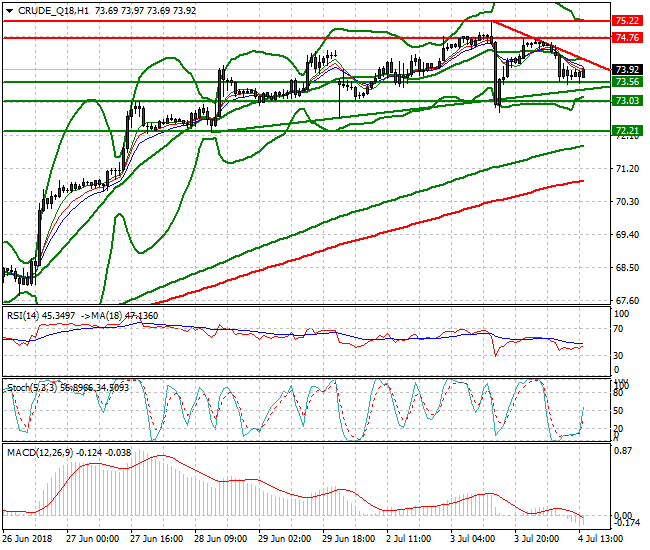Click the MACD -0.174 scale value
The width and height of the screenshot is (650, 550).
pos(626,523)
